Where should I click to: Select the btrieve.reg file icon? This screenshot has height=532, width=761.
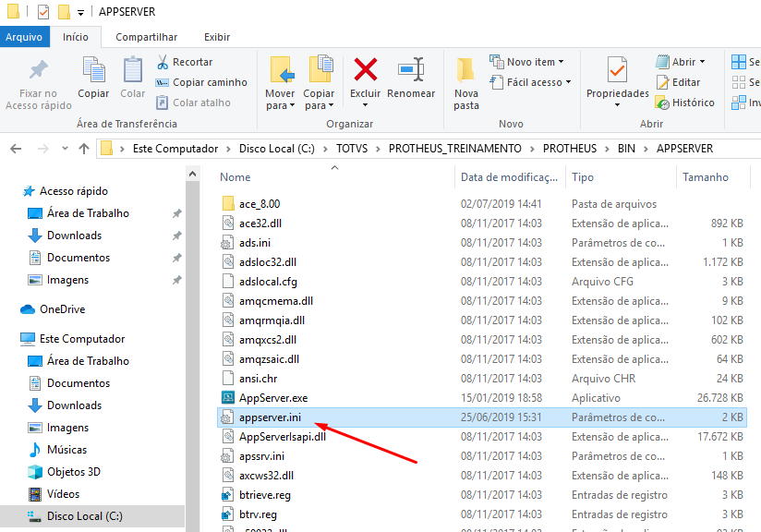pyautogui.click(x=227, y=495)
